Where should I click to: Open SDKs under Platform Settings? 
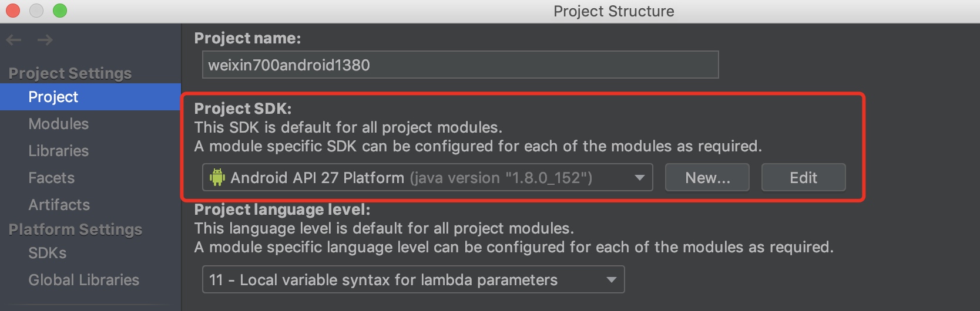pyautogui.click(x=48, y=253)
